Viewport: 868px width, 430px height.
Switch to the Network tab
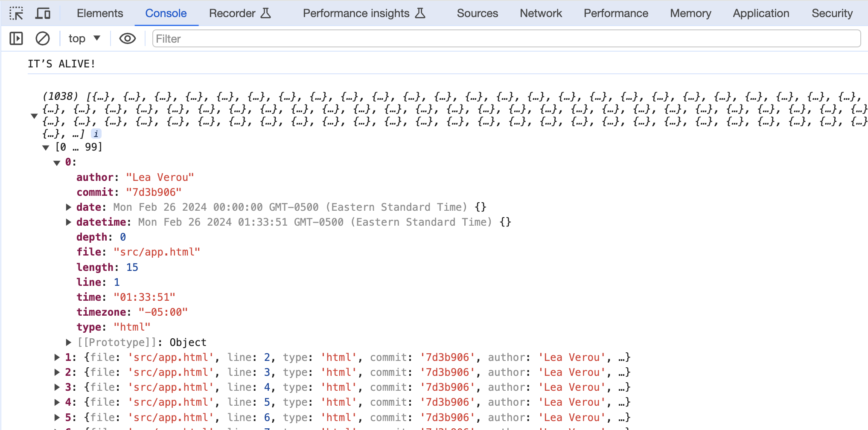[x=540, y=13]
